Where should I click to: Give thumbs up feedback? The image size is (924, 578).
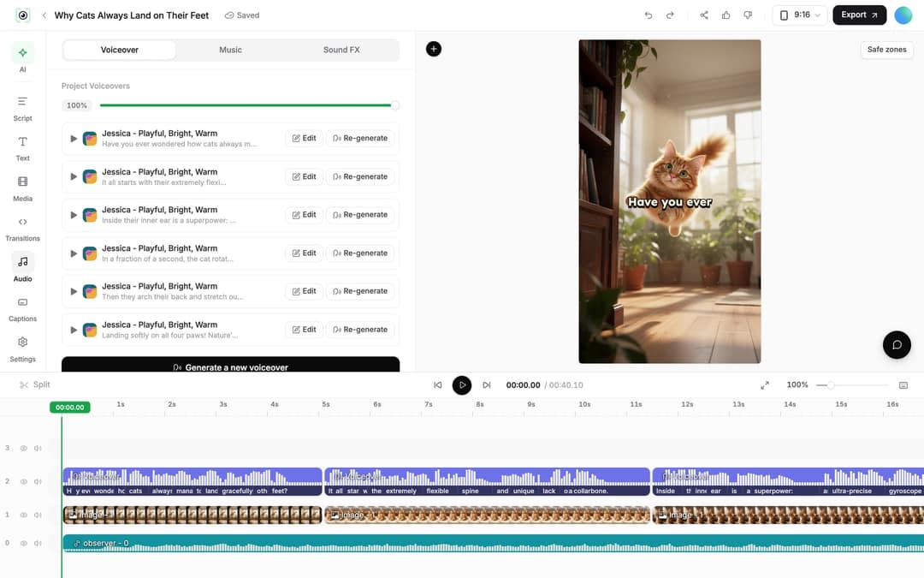pos(726,15)
